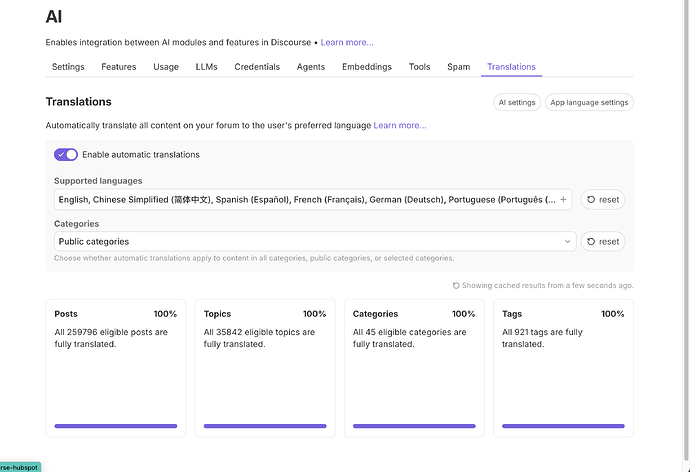The height and width of the screenshot is (472, 690).
Task: Click the hubspot badge at bottom left
Action: pyautogui.click(x=20, y=467)
